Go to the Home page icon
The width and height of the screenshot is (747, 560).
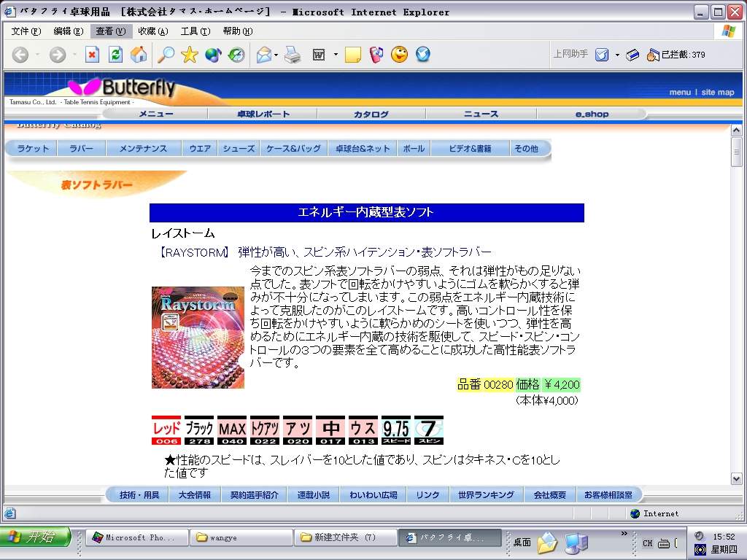[x=139, y=55]
